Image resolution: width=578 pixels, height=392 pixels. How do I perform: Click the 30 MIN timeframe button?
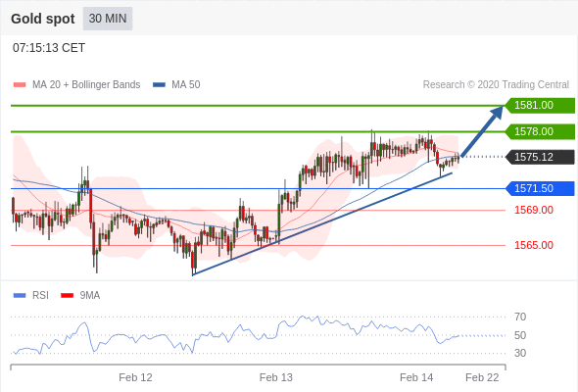[108, 19]
